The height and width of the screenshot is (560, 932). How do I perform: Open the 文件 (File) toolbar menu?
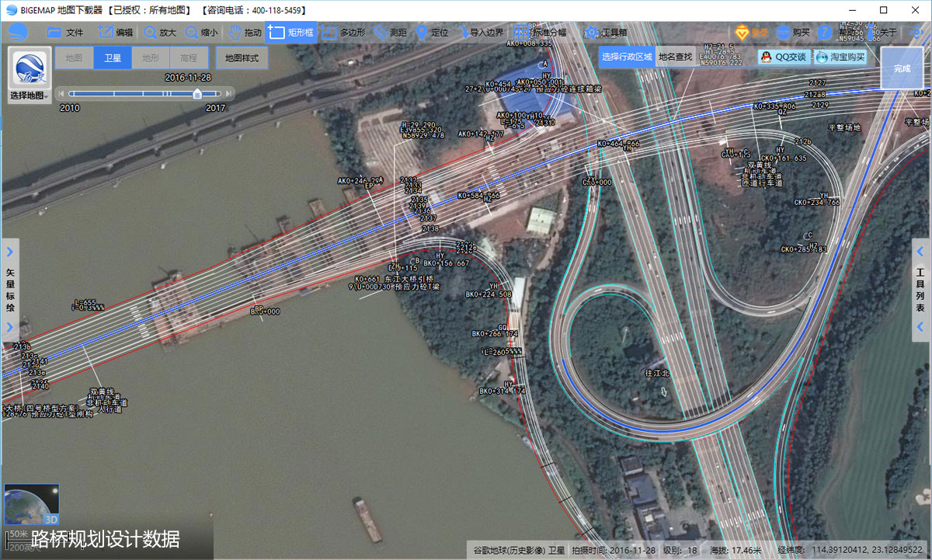pyautogui.click(x=65, y=33)
